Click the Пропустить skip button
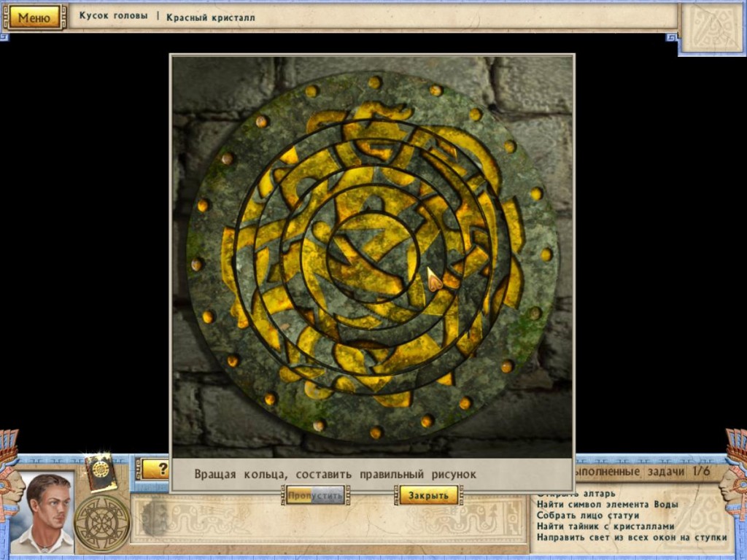 point(315,495)
